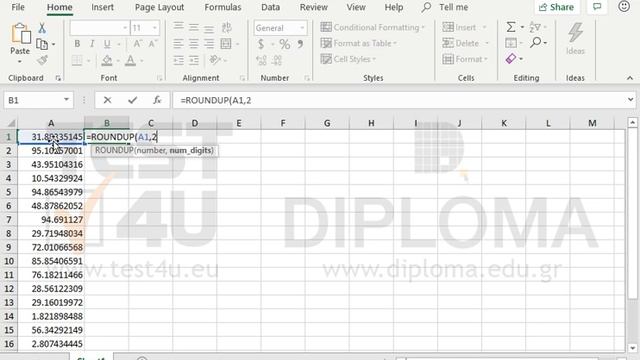Open the Format as Table dropdown
The height and width of the screenshot is (360, 640).
click(x=359, y=43)
